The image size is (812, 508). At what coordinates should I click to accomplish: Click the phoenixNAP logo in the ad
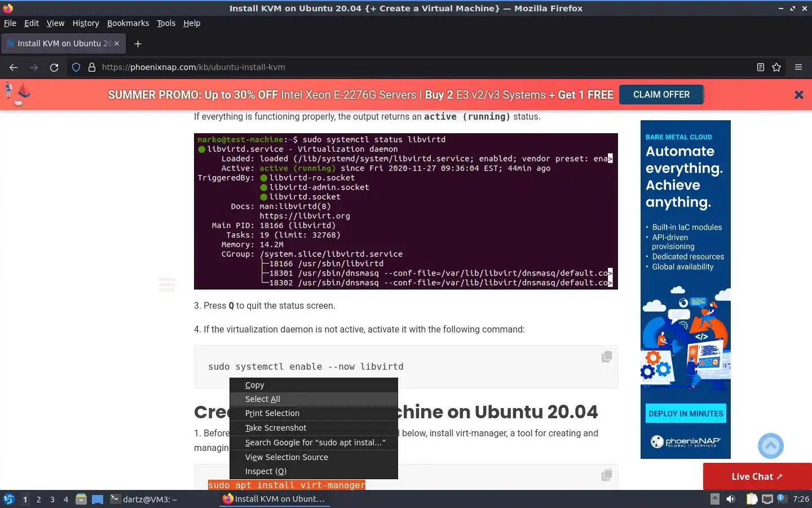(x=686, y=441)
